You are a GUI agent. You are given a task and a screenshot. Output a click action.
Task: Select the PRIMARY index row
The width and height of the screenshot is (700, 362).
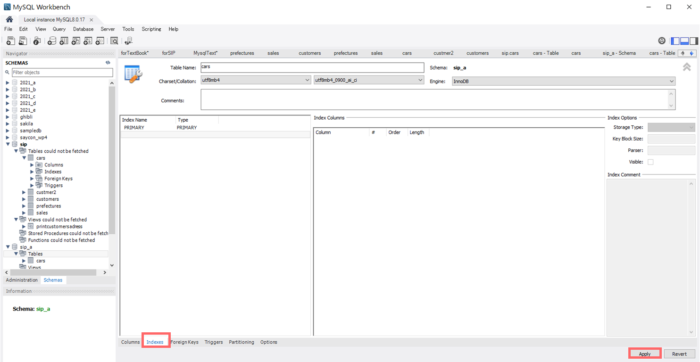tap(215, 128)
